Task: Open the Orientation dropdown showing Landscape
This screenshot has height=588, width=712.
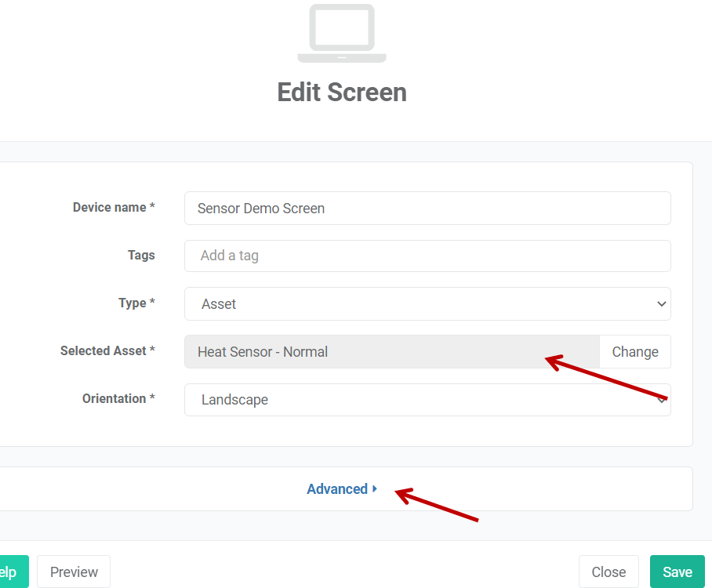Action: [427, 400]
